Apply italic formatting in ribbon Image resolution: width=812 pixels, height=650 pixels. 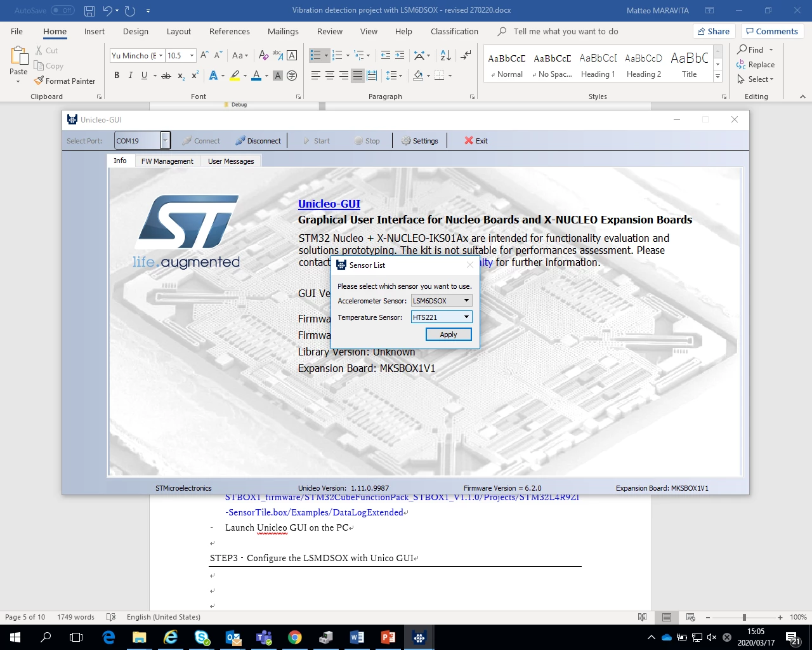tap(131, 76)
